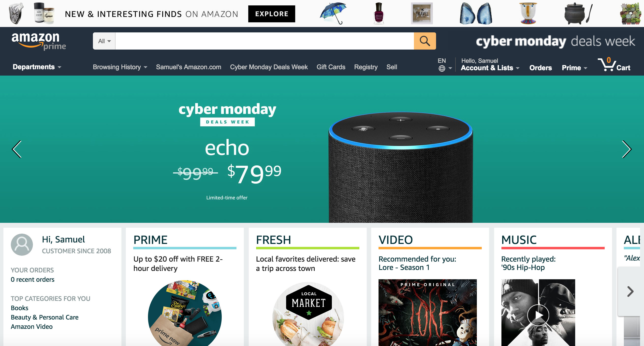
Task: Click the user profile avatar icon
Action: 22,244
